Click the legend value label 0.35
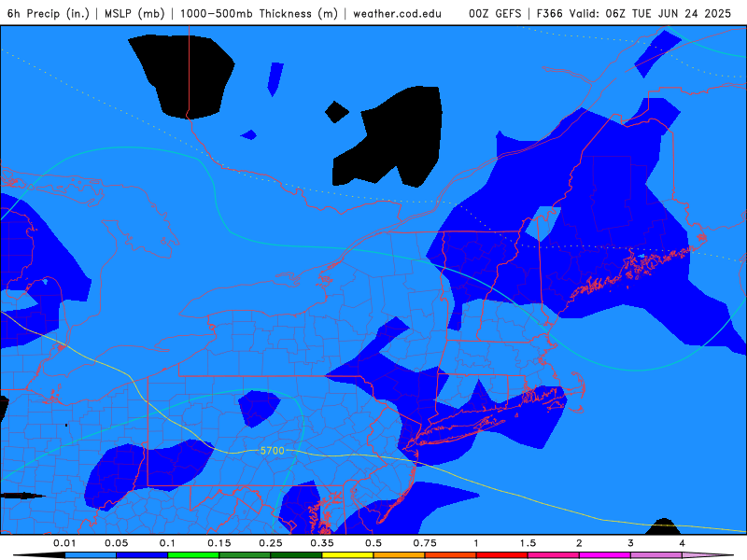The height and width of the screenshot is (560, 747). tap(322, 543)
